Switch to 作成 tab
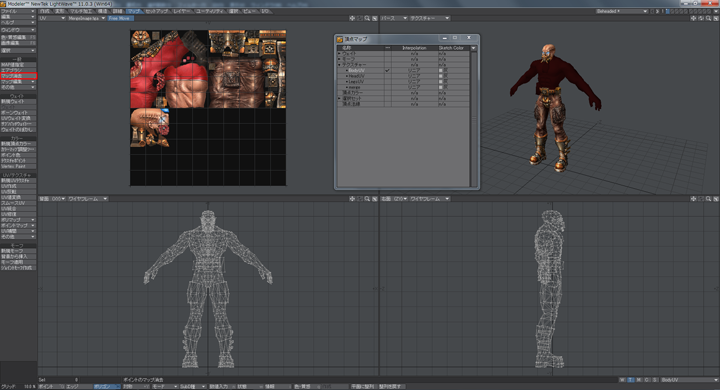Viewport: 720px width, 390px height. coord(45,11)
